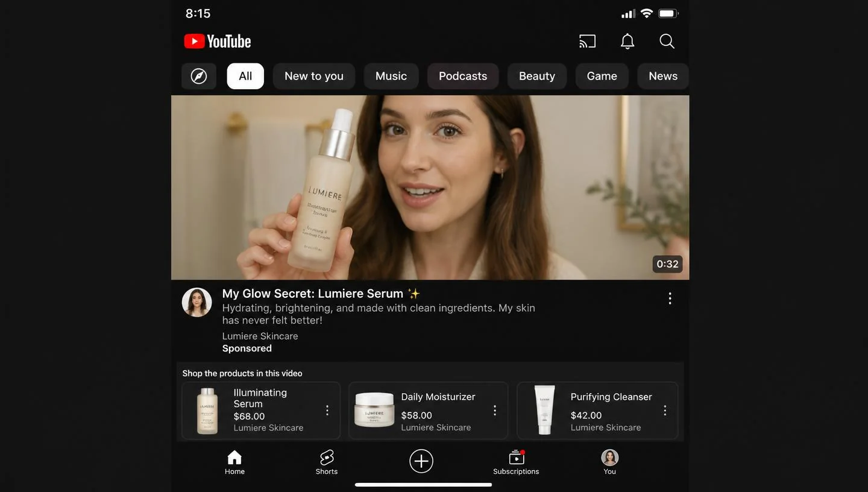Tap the Sponsored label
The image size is (868, 492).
click(247, 348)
